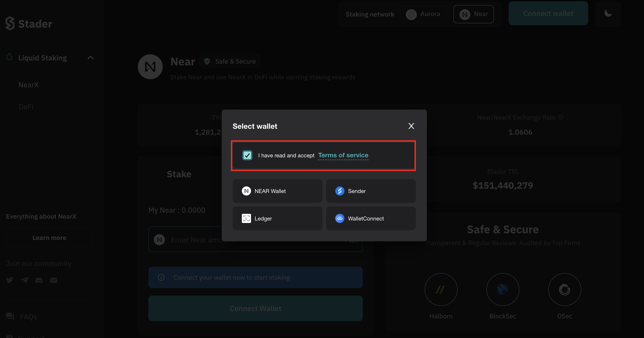This screenshot has width=644, height=338.
Task: Click My Near : 0.0000 balance text
Action: tap(177, 210)
